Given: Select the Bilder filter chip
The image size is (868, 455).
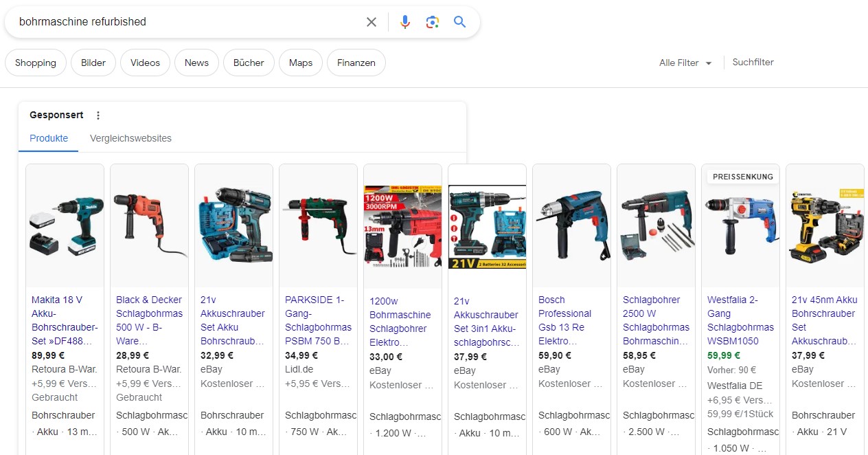Looking at the screenshot, I should pyautogui.click(x=93, y=63).
